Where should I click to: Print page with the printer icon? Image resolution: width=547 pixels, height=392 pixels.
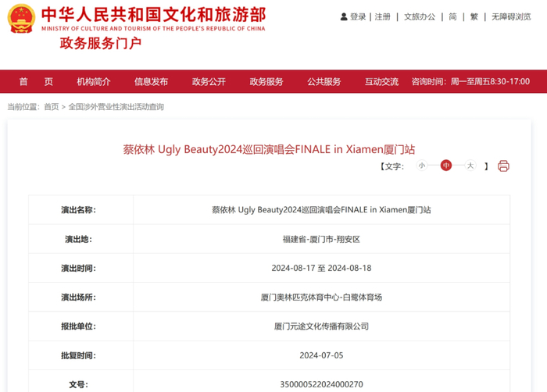pos(503,166)
